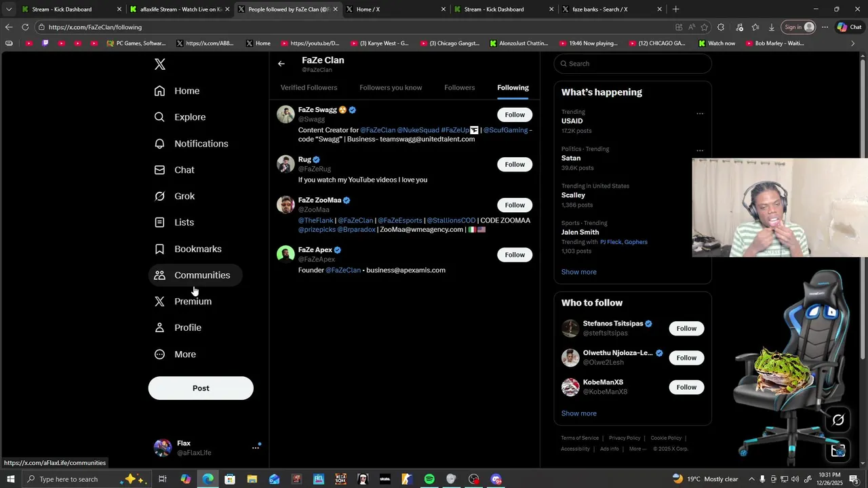Viewport: 868px width, 488px height.
Task: Follow FaZe Apex
Action: point(515,255)
